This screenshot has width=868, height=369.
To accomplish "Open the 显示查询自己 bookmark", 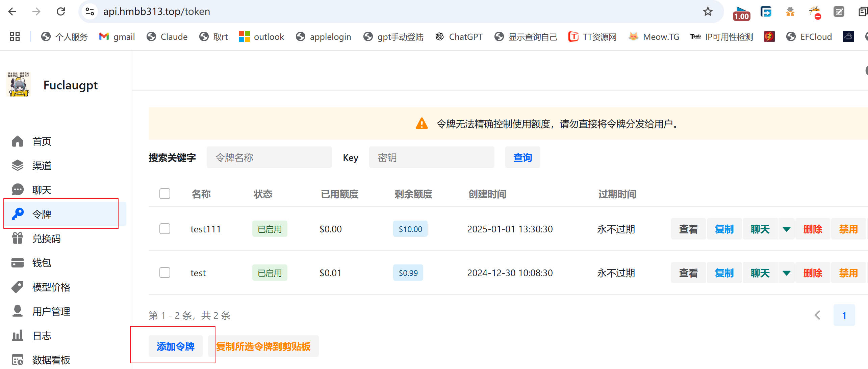I will point(526,36).
